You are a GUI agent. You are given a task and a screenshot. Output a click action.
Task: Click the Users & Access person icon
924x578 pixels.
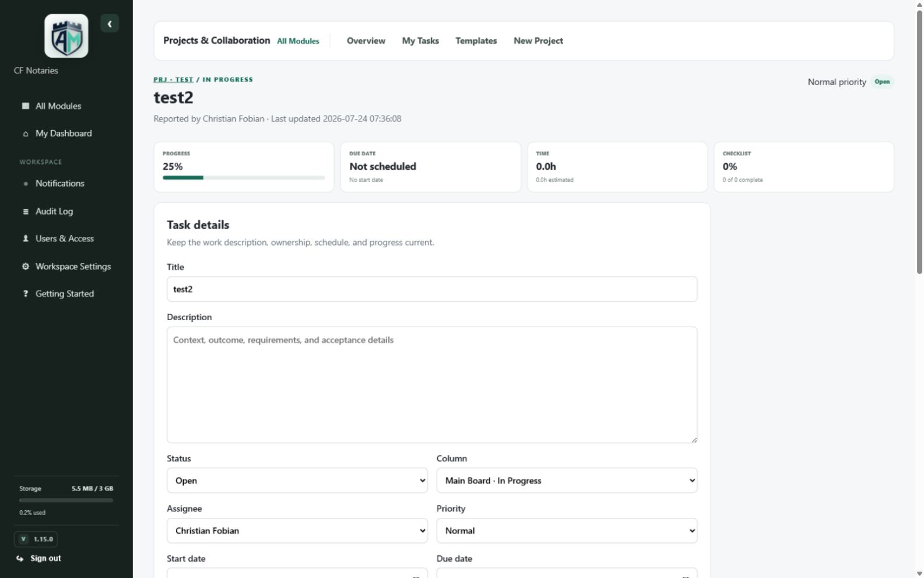tap(26, 239)
